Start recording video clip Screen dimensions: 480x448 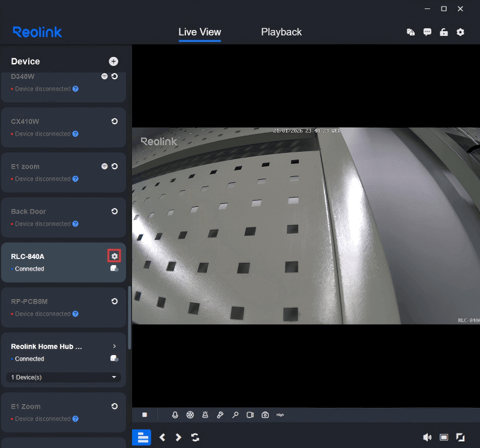(250, 414)
